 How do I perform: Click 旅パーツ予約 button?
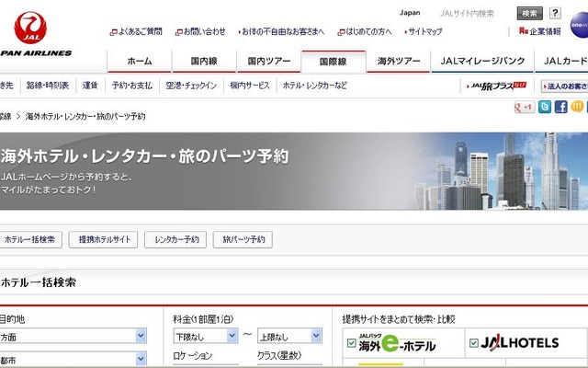pos(243,239)
